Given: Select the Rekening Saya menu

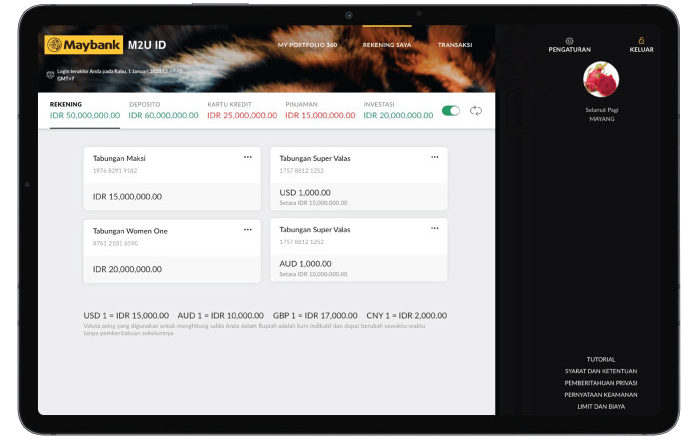Looking at the screenshot, I should (387, 45).
